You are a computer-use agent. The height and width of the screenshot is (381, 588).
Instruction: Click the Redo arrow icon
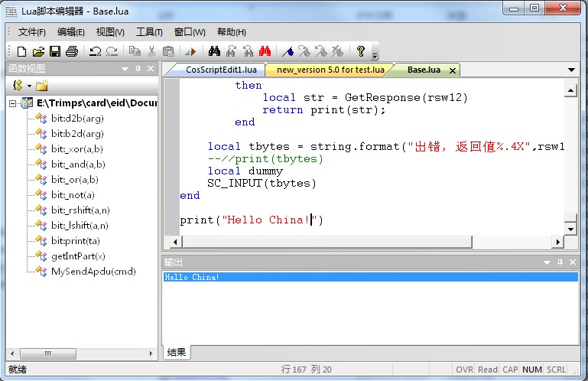[112, 51]
